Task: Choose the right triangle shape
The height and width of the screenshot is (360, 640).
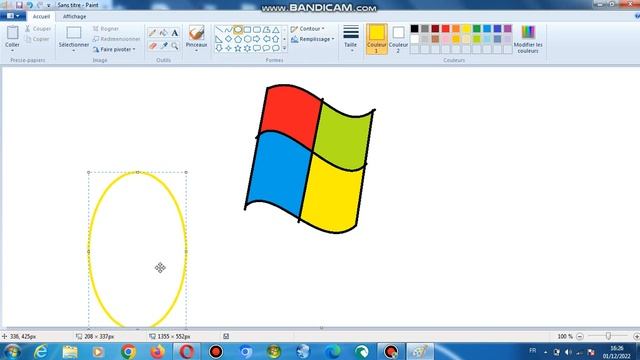Action: (x=219, y=39)
